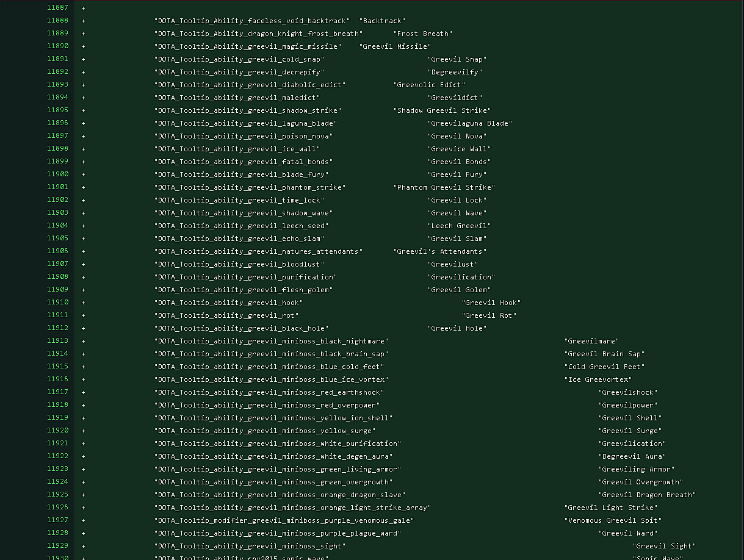Click the "Frost Breath" string value
744x560 pixels.
point(423,34)
